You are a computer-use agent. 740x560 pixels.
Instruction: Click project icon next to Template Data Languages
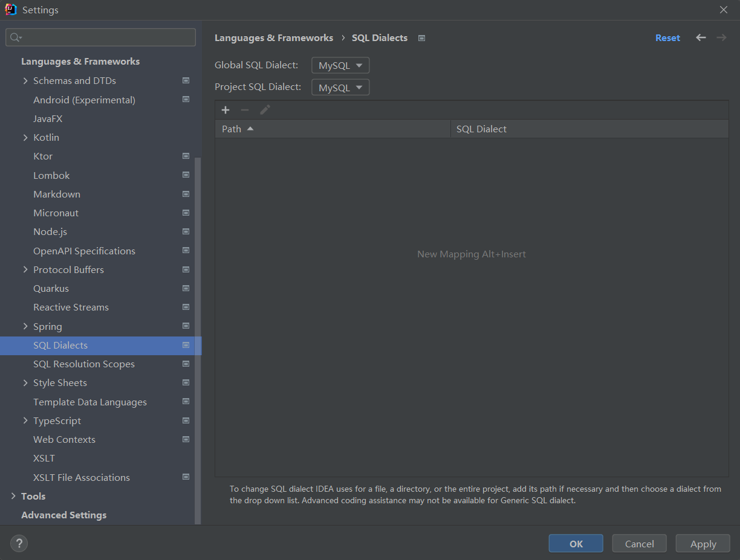(x=186, y=402)
